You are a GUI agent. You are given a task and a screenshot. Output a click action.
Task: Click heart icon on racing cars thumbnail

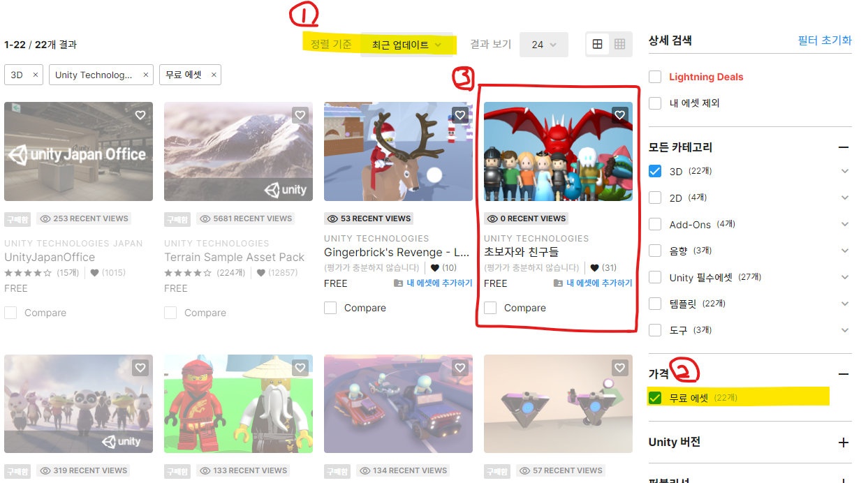[x=460, y=367]
